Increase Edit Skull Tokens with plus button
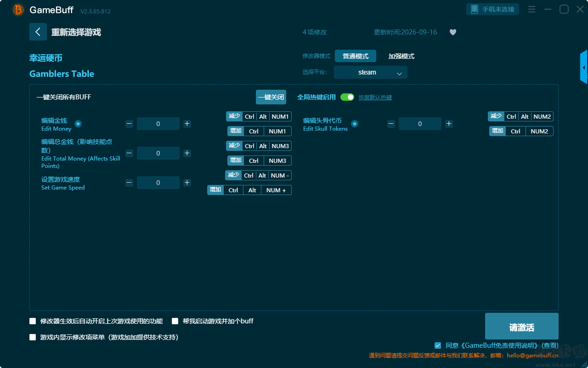Viewport: 588px width, 368px height. coord(449,124)
